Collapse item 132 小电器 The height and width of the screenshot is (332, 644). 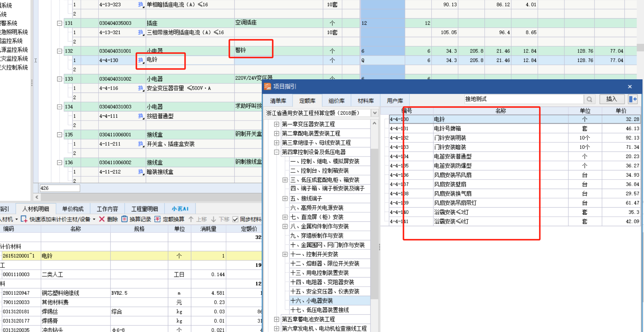[x=59, y=51]
